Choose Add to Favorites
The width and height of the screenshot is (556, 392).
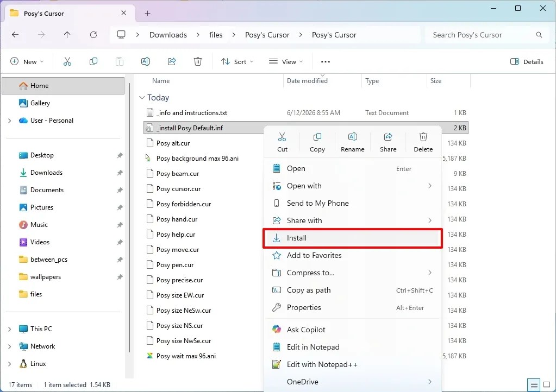pyautogui.click(x=353, y=255)
